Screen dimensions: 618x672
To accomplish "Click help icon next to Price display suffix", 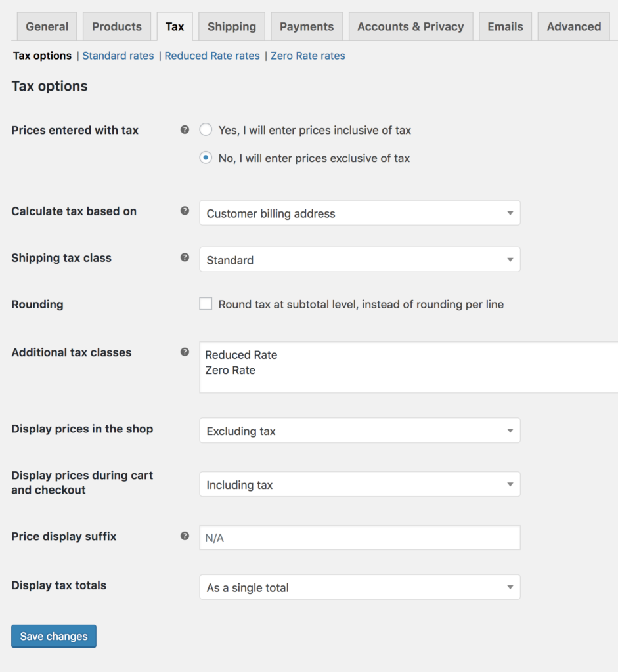I will (185, 536).
